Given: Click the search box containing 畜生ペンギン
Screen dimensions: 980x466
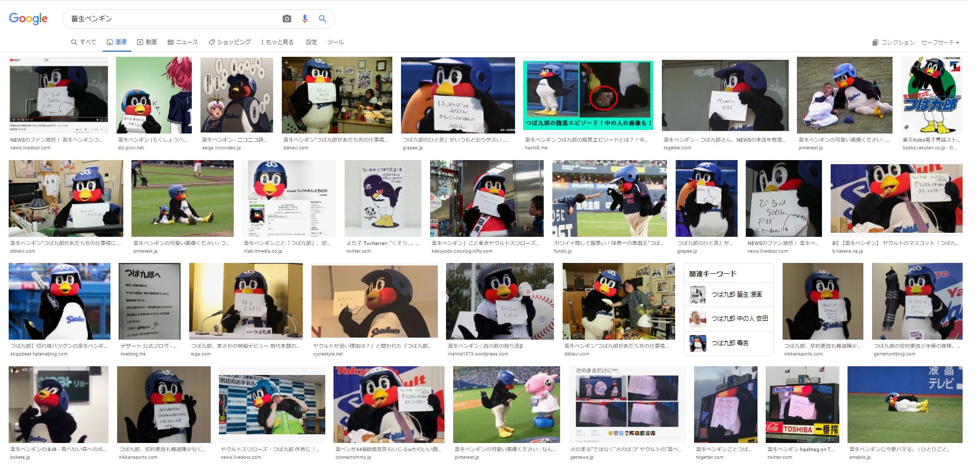Looking at the screenshot, I should point(174,19).
